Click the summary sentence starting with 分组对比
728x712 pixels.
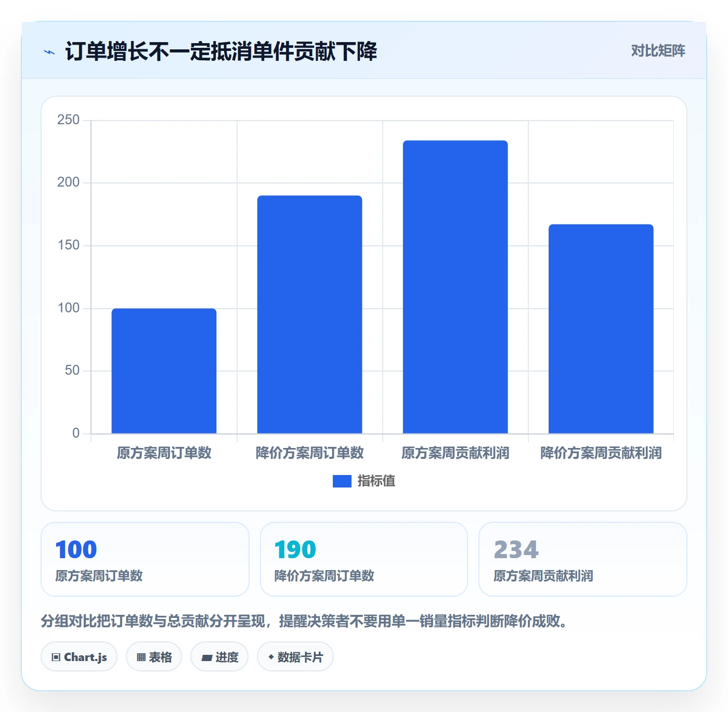(x=305, y=621)
